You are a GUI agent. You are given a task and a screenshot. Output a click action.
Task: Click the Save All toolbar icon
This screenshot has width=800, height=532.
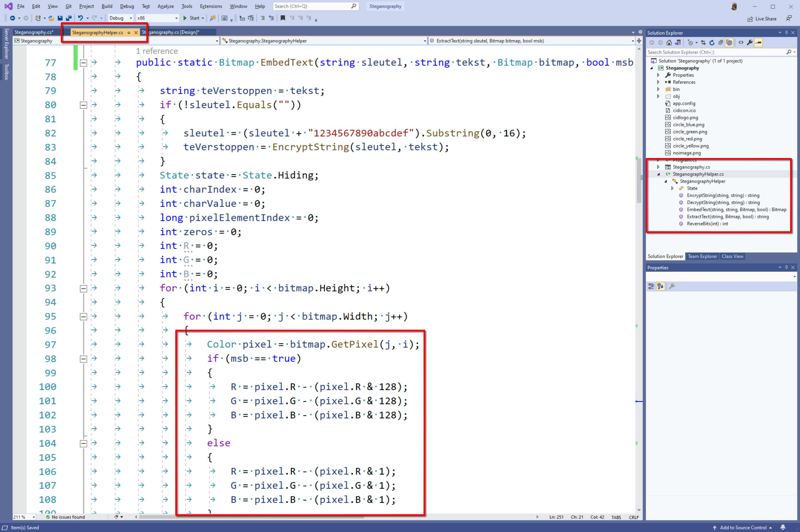(x=69, y=18)
